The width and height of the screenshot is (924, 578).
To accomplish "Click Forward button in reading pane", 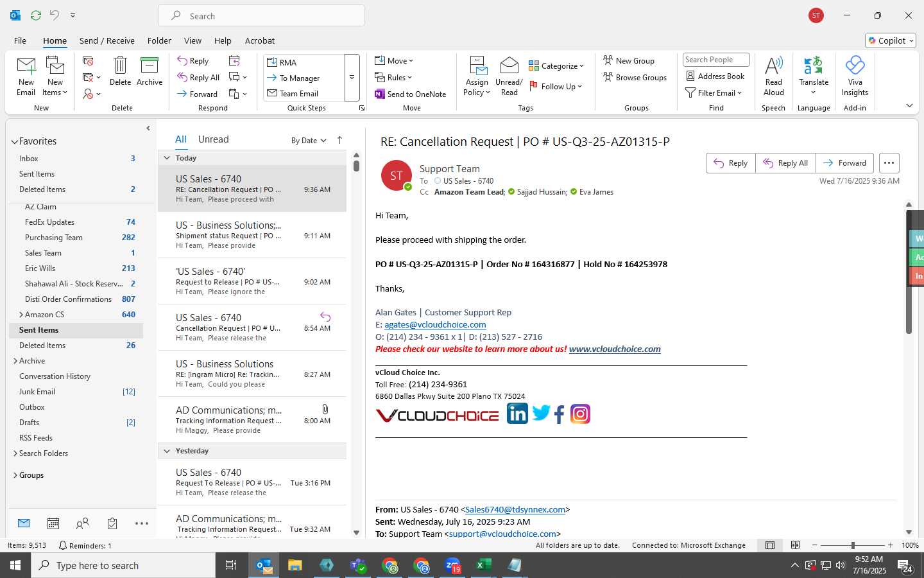I will tap(845, 163).
